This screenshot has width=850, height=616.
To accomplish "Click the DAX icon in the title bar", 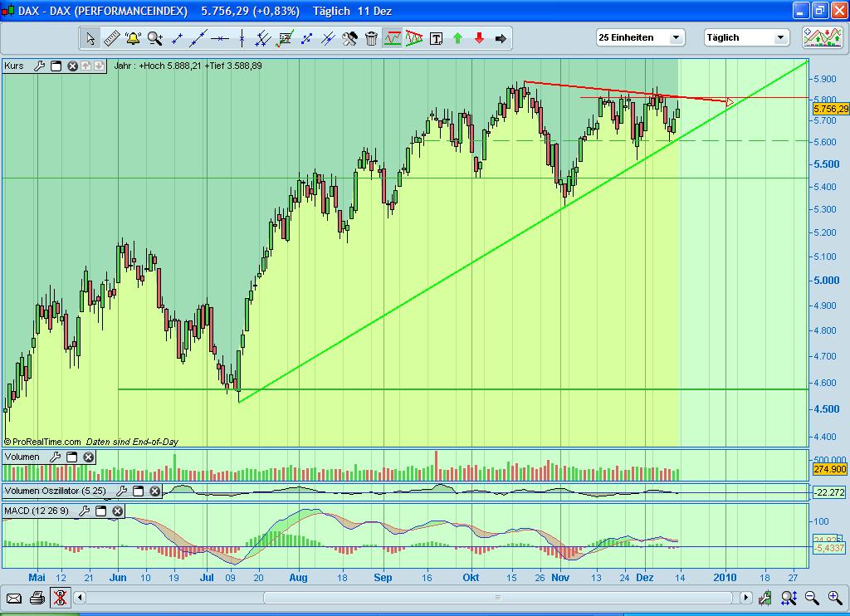I will 7,10.
